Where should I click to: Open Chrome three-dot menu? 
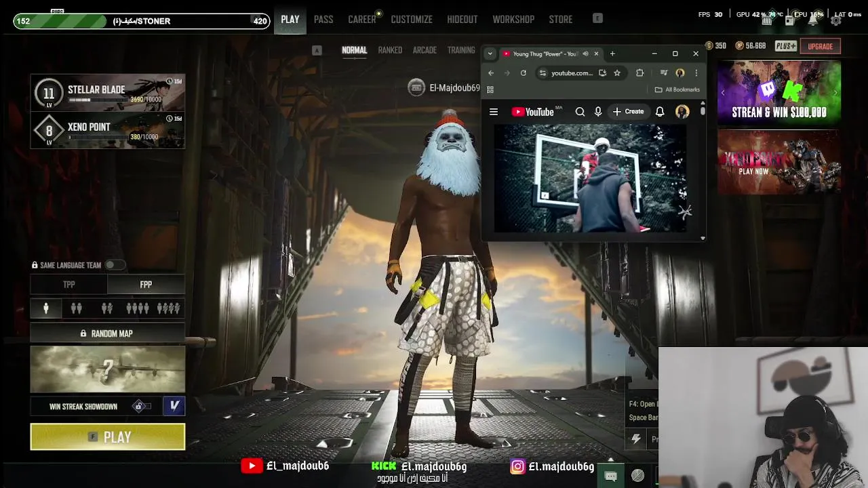click(696, 73)
